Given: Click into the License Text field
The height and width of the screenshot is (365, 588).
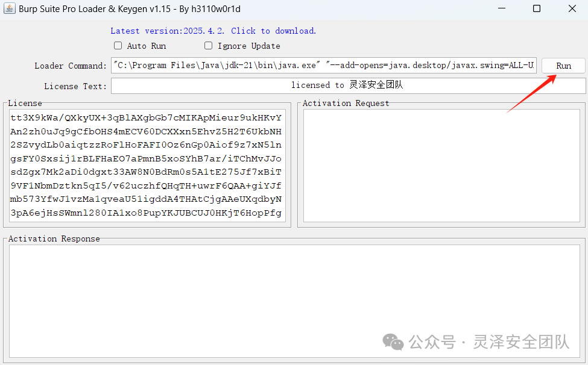Looking at the screenshot, I should click(x=348, y=86).
